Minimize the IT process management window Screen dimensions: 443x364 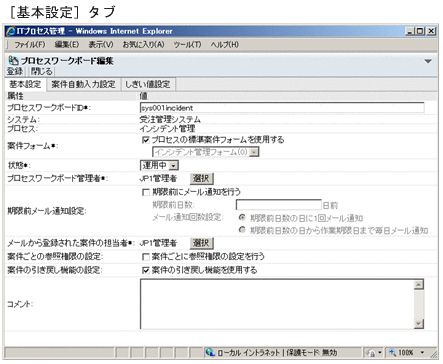click(410, 31)
